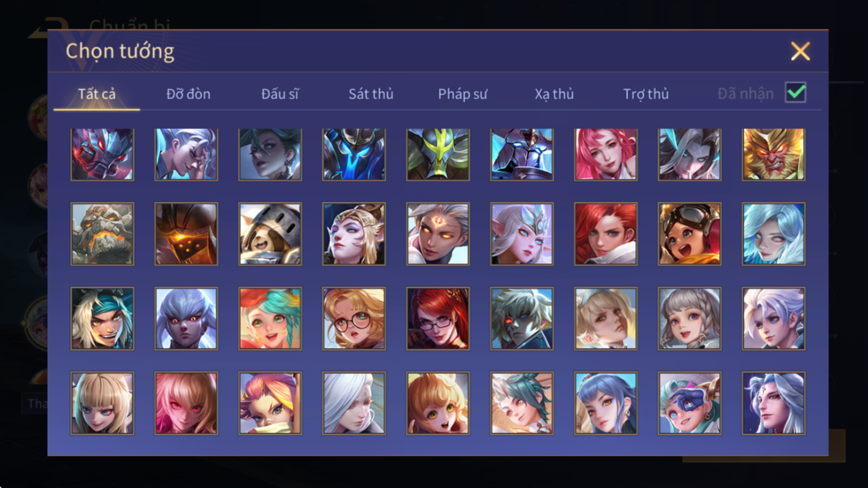Select the Đấu sĩ tab

pyautogui.click(x=280, y=94)
